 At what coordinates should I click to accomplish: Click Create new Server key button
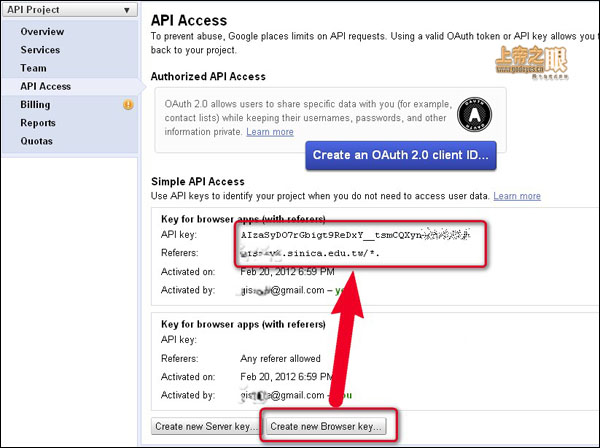206,426
